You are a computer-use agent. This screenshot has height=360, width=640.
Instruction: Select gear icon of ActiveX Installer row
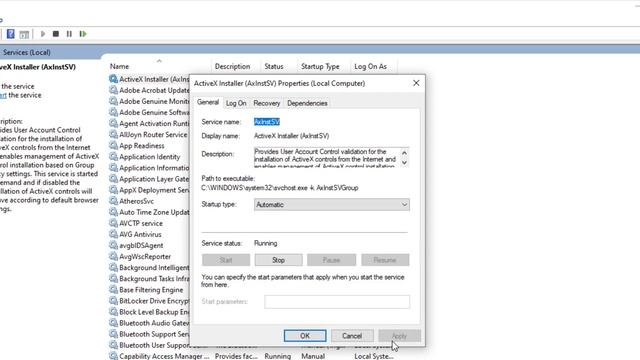(x=113, y=79)
